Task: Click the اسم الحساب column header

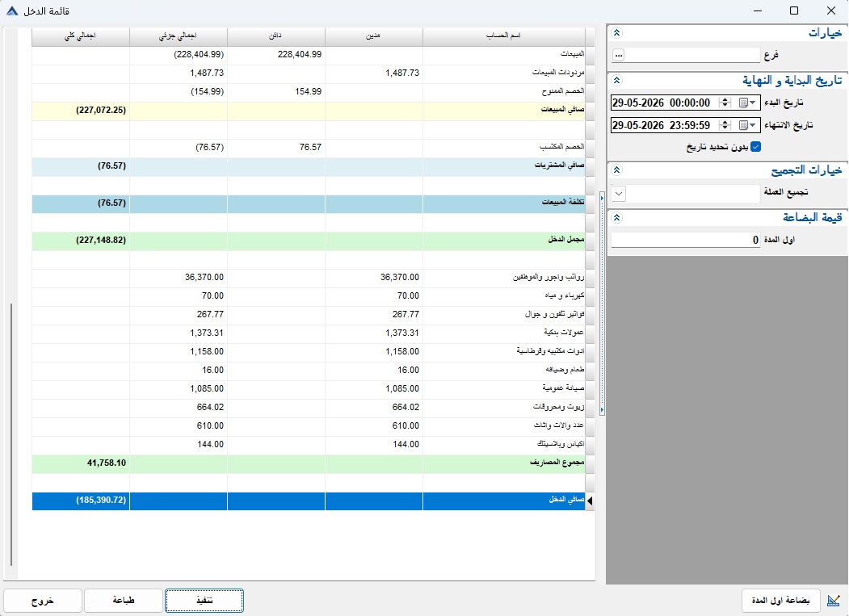Action: point(503,36)
